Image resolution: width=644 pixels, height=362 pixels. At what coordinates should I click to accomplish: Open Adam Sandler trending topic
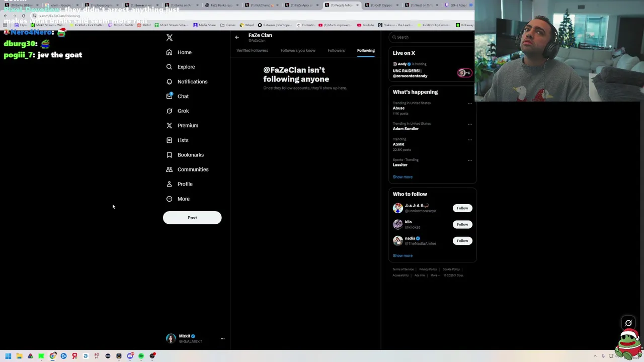coord(406,129)
